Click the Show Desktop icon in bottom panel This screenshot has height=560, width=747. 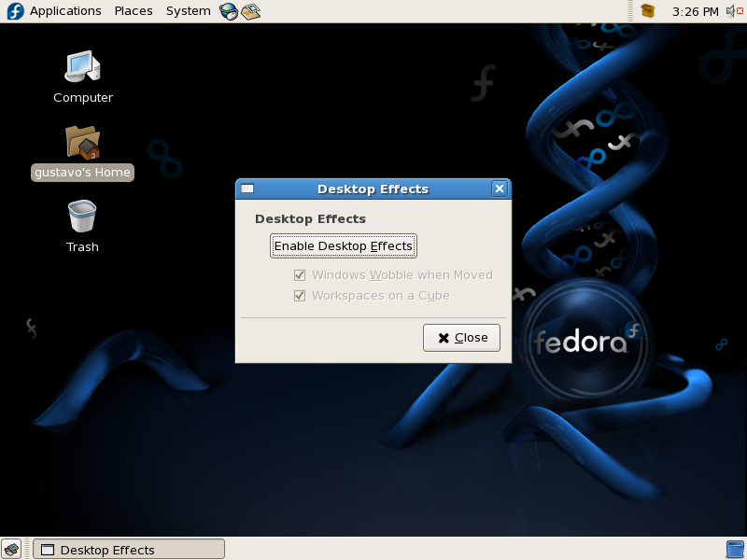click(11, 549)
